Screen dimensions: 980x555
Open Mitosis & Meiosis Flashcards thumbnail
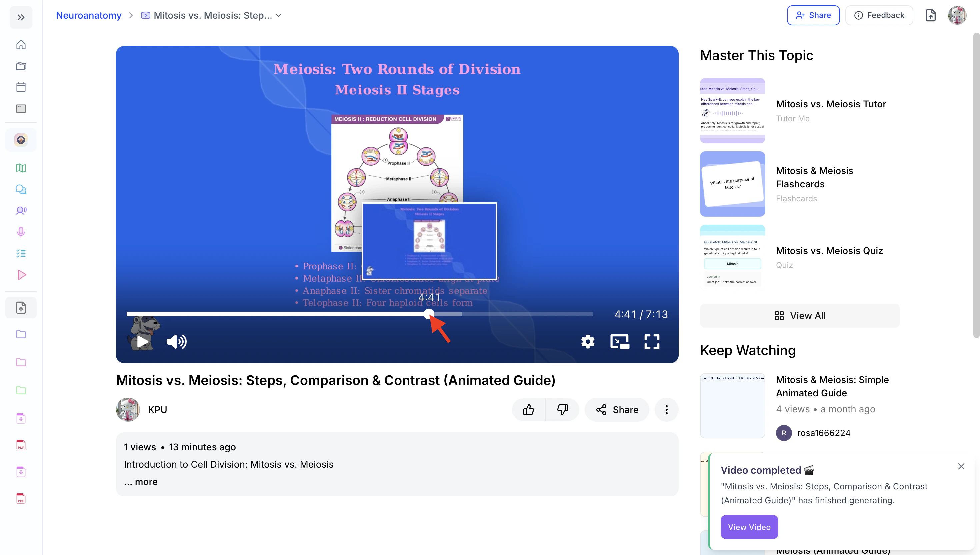pos(732,184)
